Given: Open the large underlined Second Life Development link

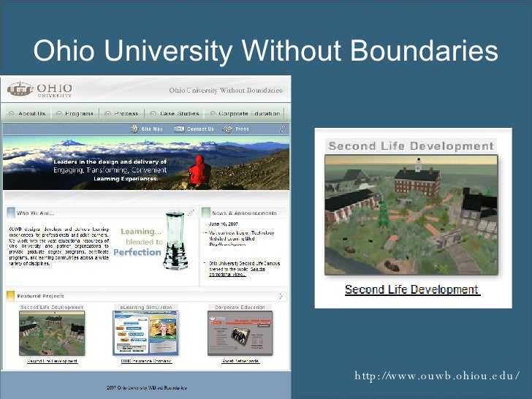Looking at the screenshot, I should [x=412, y=289].
